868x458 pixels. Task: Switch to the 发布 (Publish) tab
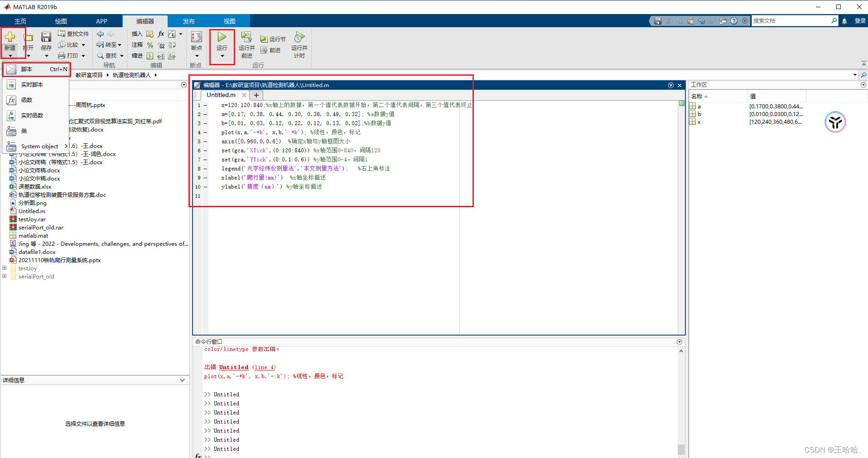189,21
